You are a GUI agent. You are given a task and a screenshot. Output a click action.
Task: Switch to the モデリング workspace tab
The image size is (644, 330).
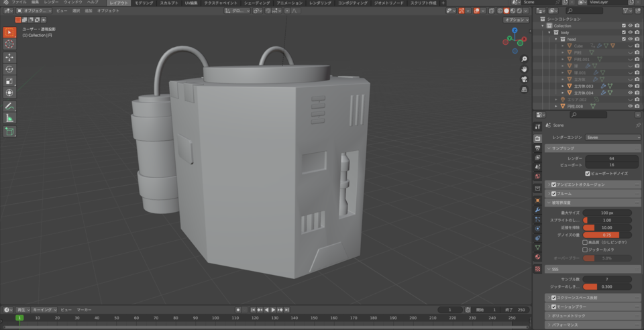click(144, 3)
